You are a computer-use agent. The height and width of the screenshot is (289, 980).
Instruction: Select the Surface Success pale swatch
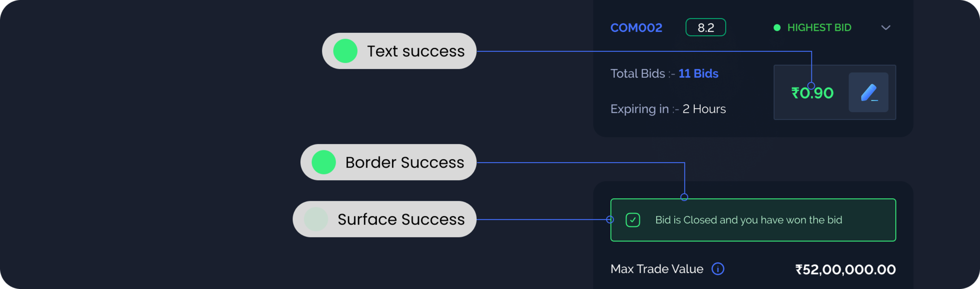(316, 219)
